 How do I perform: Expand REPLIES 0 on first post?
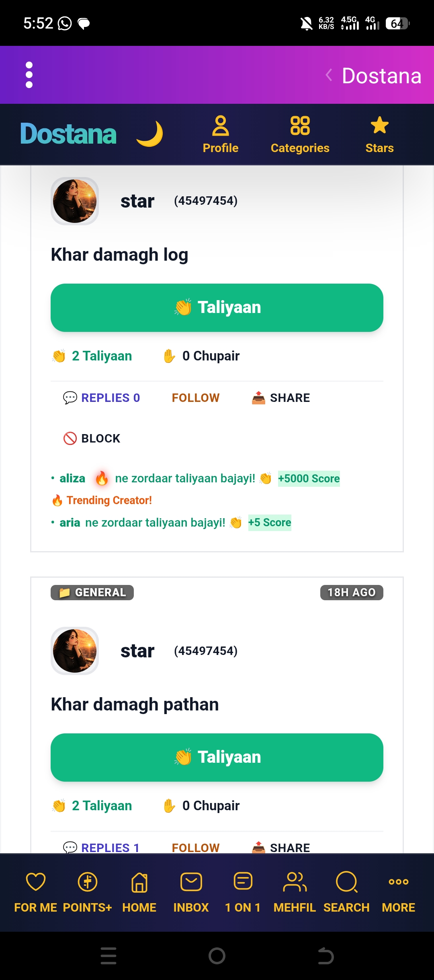(x=101, y=398)
